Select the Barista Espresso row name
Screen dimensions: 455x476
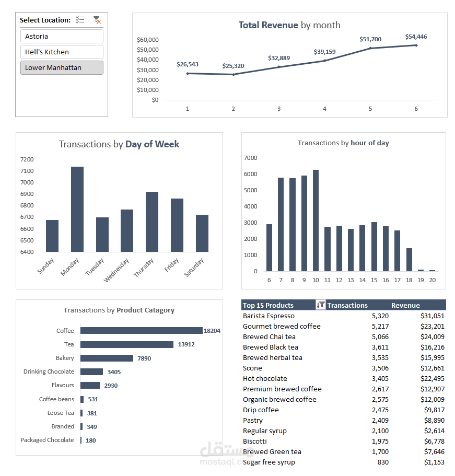point(269,316)
